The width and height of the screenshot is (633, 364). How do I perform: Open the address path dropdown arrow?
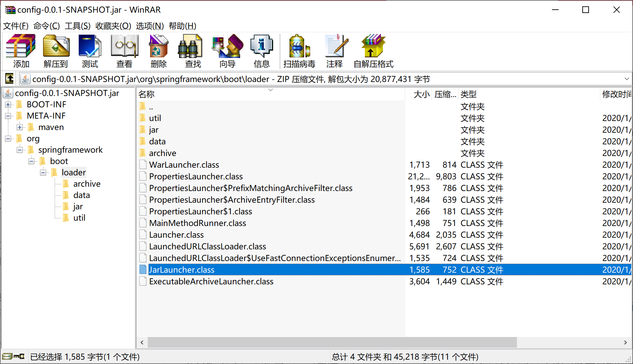click(x=626, y=79)
